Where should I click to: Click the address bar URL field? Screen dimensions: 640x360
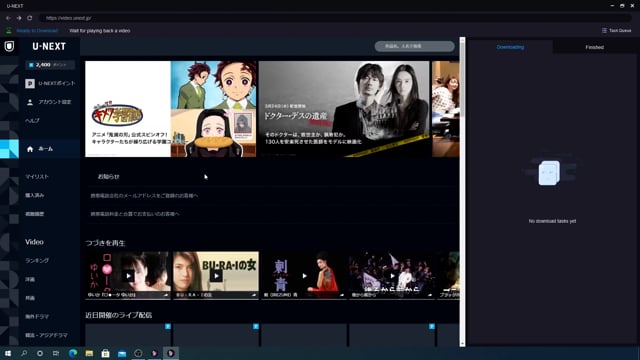pyautogui.click(x=335, y=18)
